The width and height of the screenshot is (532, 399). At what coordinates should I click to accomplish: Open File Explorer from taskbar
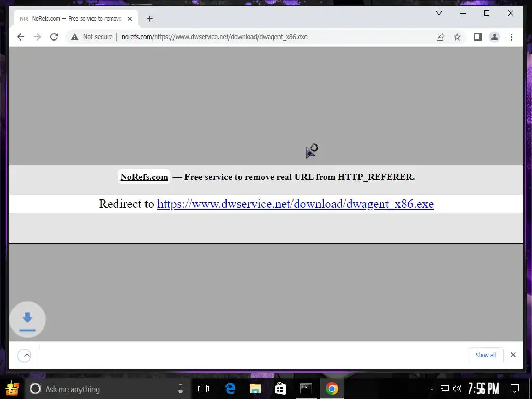pos(255,389)
